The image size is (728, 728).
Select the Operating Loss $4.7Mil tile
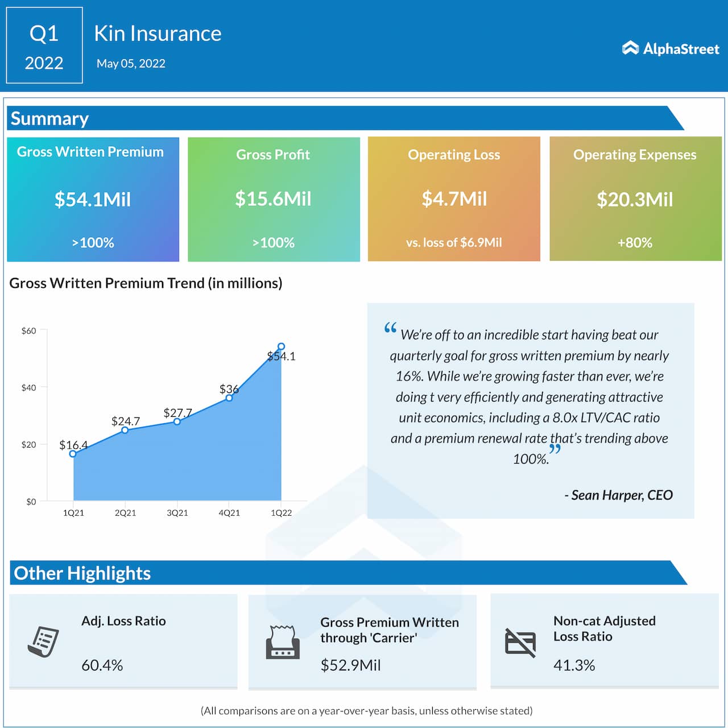pos(454,199)
